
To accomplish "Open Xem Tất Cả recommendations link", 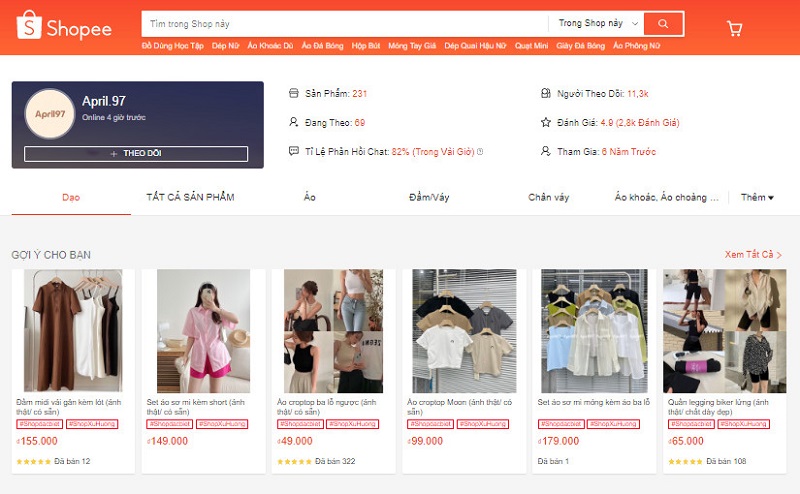I will 753,255.
